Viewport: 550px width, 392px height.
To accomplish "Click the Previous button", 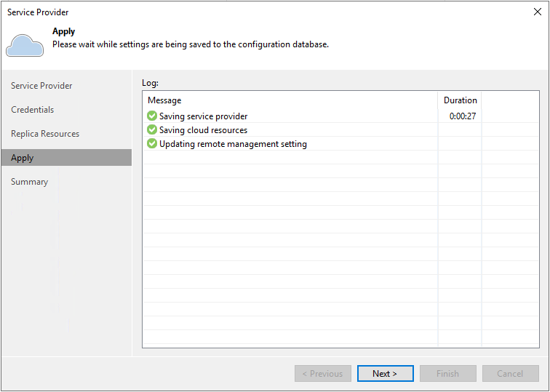I will pyautogui.click(x=323, y=374).
